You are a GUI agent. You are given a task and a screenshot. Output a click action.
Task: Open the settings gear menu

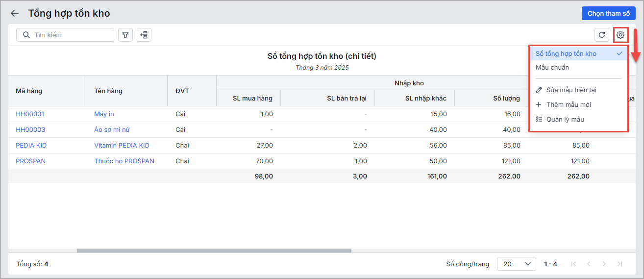point(620,35)
